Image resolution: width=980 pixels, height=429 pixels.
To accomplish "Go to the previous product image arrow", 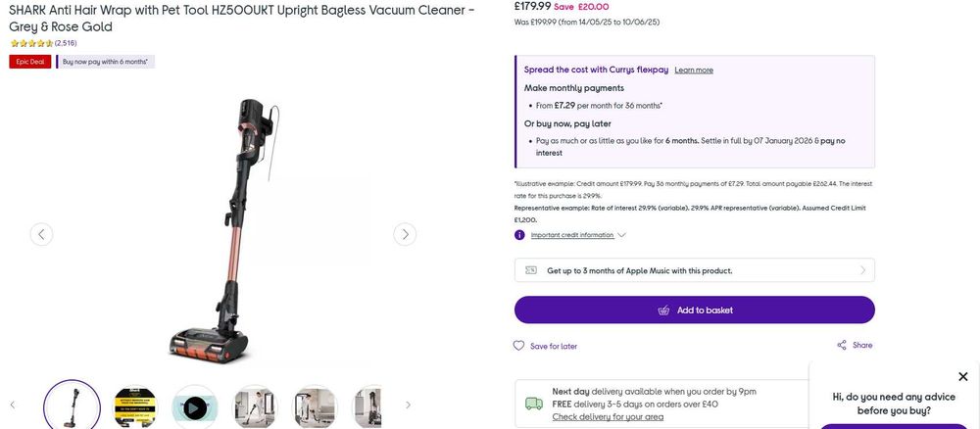I will [41, 234].
